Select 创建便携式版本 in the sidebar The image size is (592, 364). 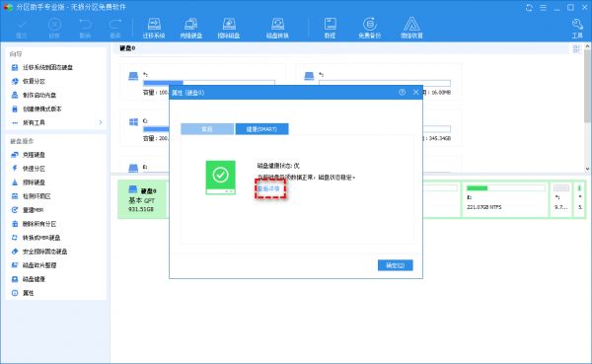coord(41,109)
